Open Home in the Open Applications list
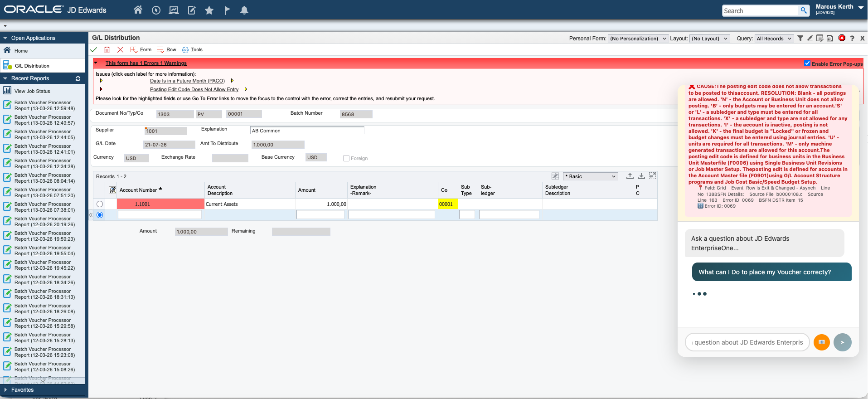 pyautogui.click(x=21, y=51)
